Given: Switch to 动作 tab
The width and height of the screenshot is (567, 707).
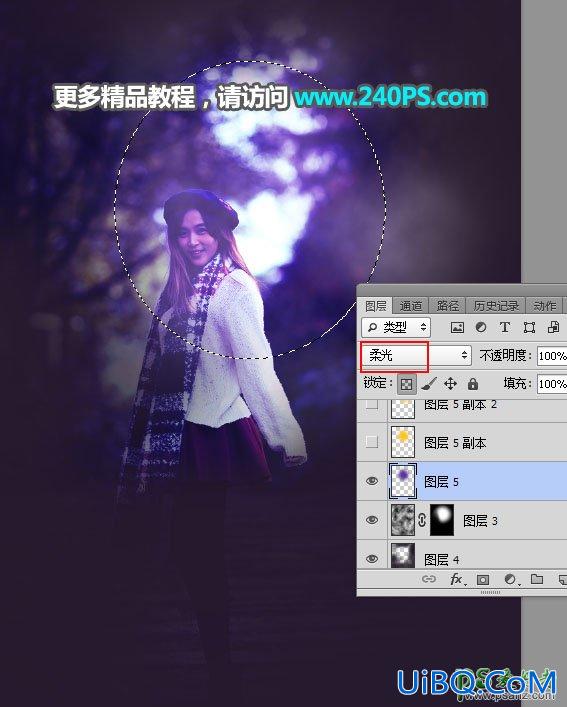Looking at the screenshot, I should 544,306.
